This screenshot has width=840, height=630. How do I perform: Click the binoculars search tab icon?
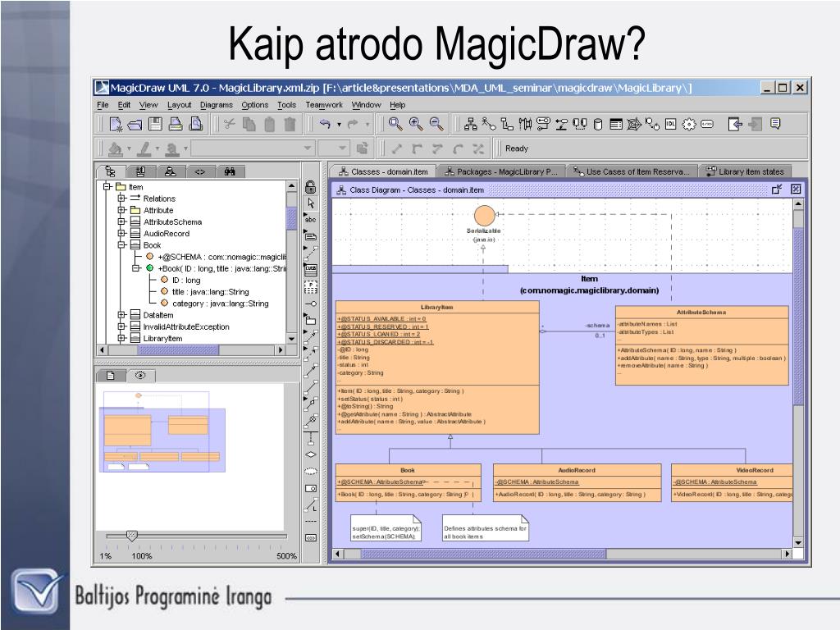[230, 171]
